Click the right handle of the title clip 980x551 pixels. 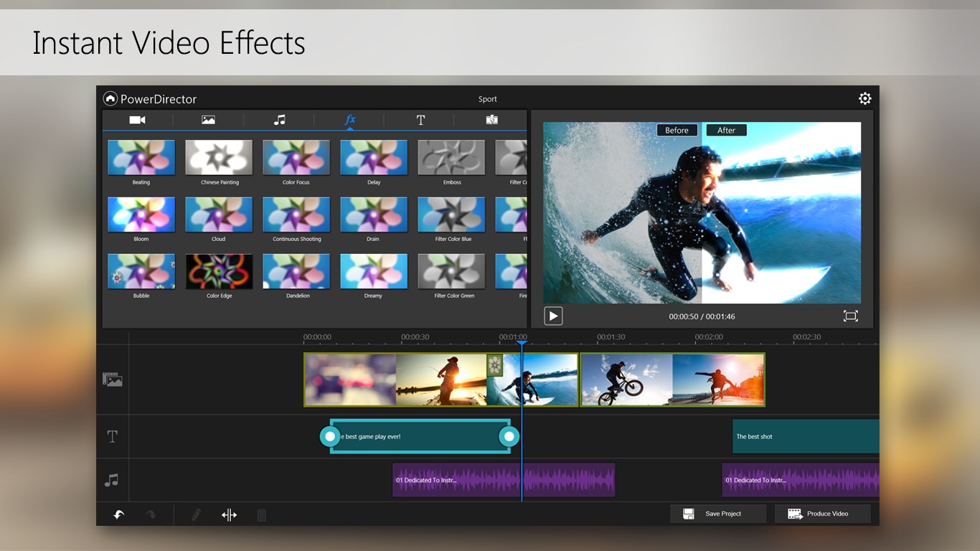coord(509,436)
